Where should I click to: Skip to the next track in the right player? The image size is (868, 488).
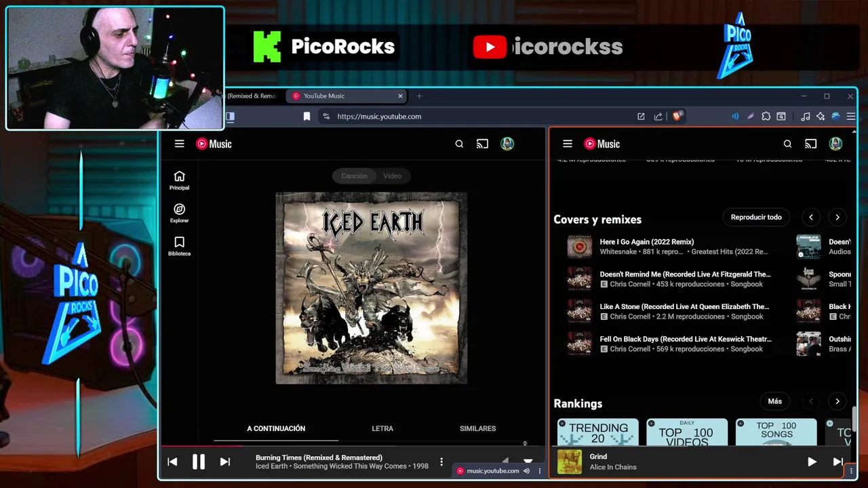click(x=837, y=462)
